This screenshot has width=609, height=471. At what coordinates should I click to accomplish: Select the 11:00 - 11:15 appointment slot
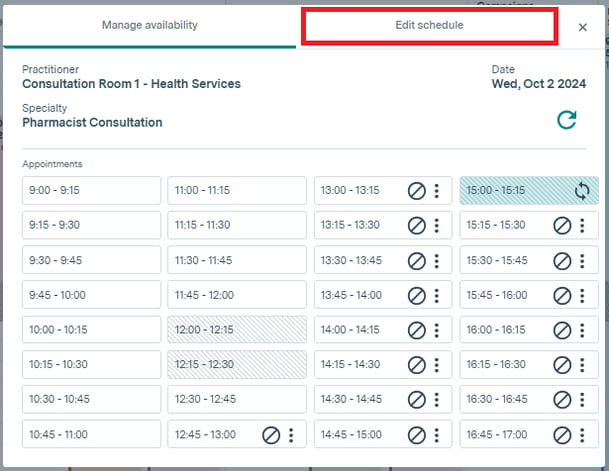coord(237,190)
